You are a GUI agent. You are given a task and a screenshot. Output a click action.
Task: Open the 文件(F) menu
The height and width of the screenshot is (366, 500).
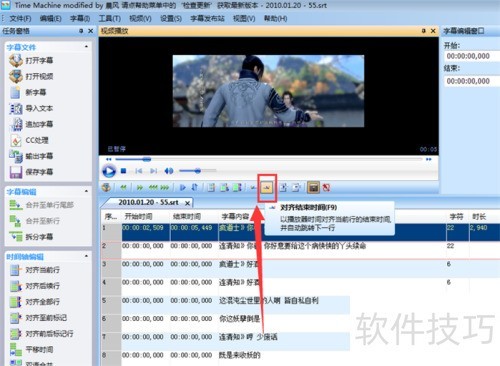(20, 18)
